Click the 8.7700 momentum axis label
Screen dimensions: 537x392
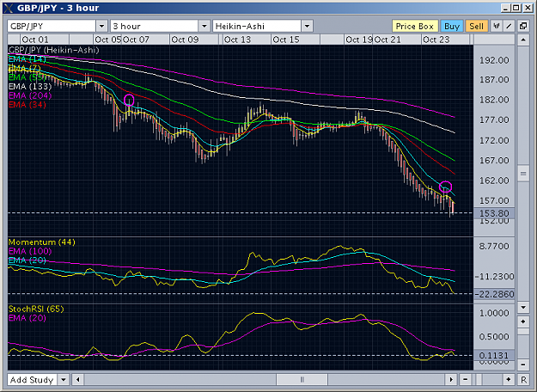[x=494, y=246]
